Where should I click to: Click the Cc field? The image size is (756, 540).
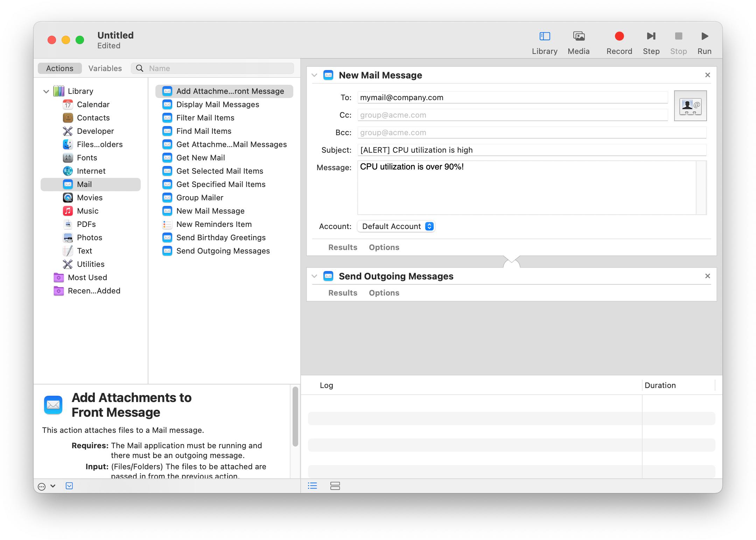coord(512,115)
